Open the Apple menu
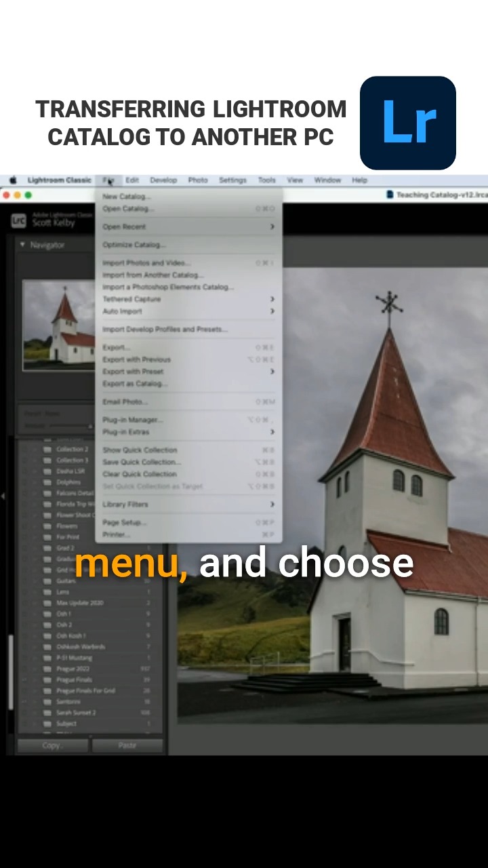The image size is (488, 868). [13, 180]
